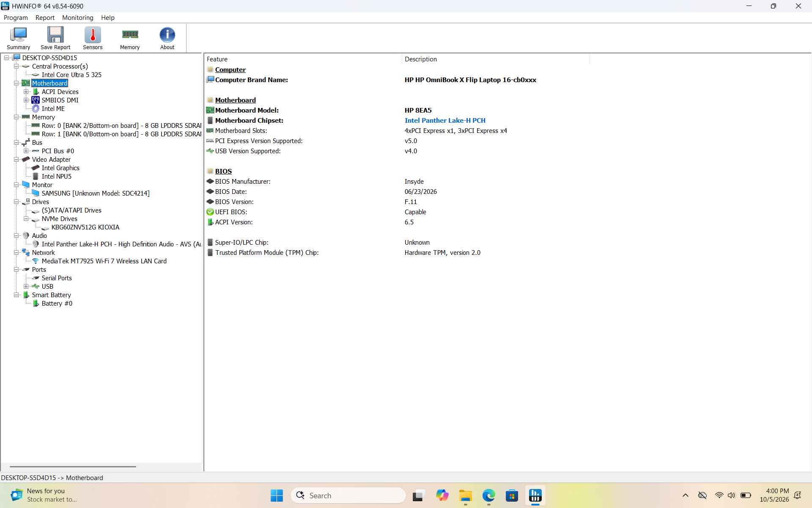Screen dimensions: 812x508
Task: Open the Memory toolbar icon
Action: (x=130, y=38)
